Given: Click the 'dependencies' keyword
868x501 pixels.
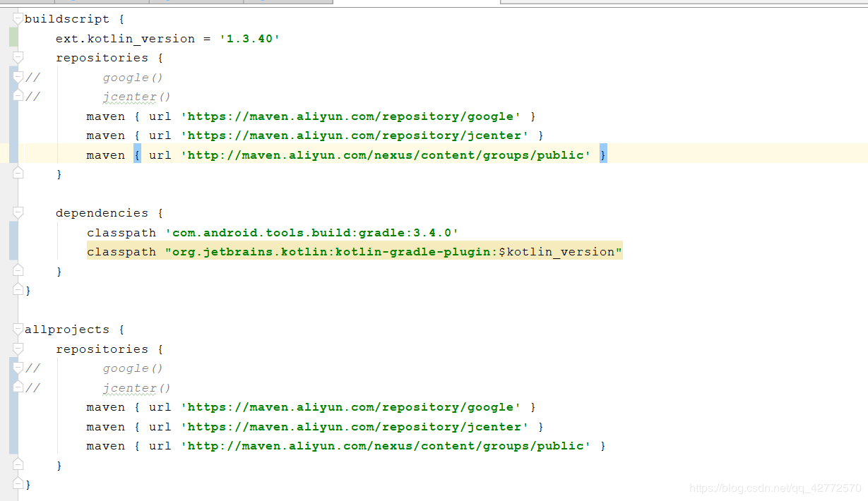Looking at the screenshot, I should (x=102, y=213).
